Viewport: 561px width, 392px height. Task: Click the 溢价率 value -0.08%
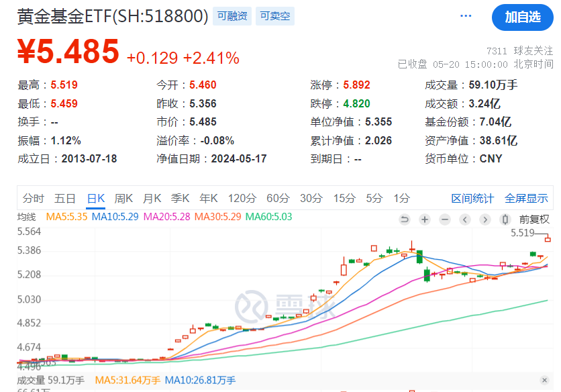[x=217, y=140]
